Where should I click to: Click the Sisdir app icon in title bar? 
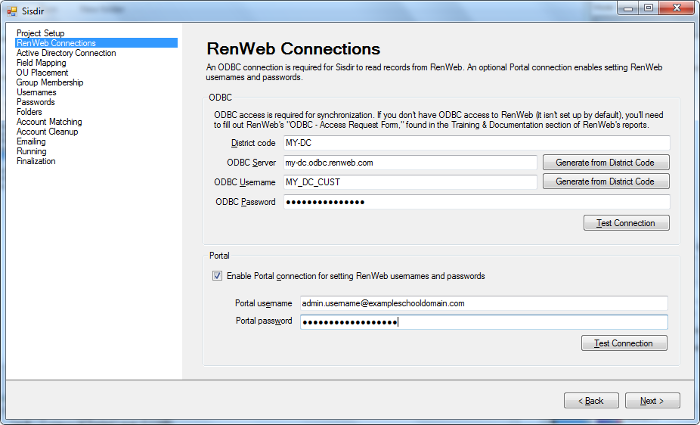(12, 11)
